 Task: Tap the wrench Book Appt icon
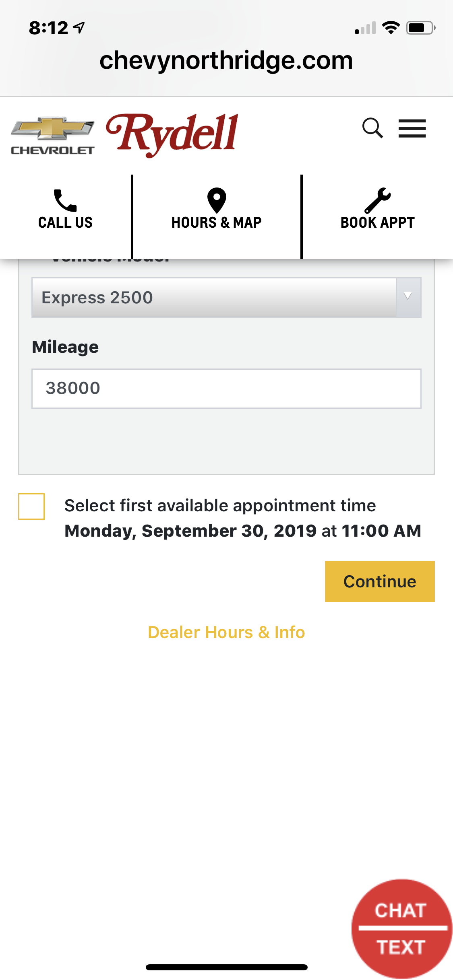377,200
